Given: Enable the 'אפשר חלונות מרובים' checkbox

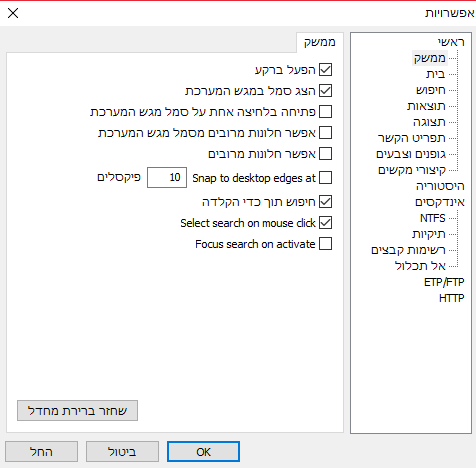Looking at the screenshot, I should pyautogui.click(x=325, y=154).
